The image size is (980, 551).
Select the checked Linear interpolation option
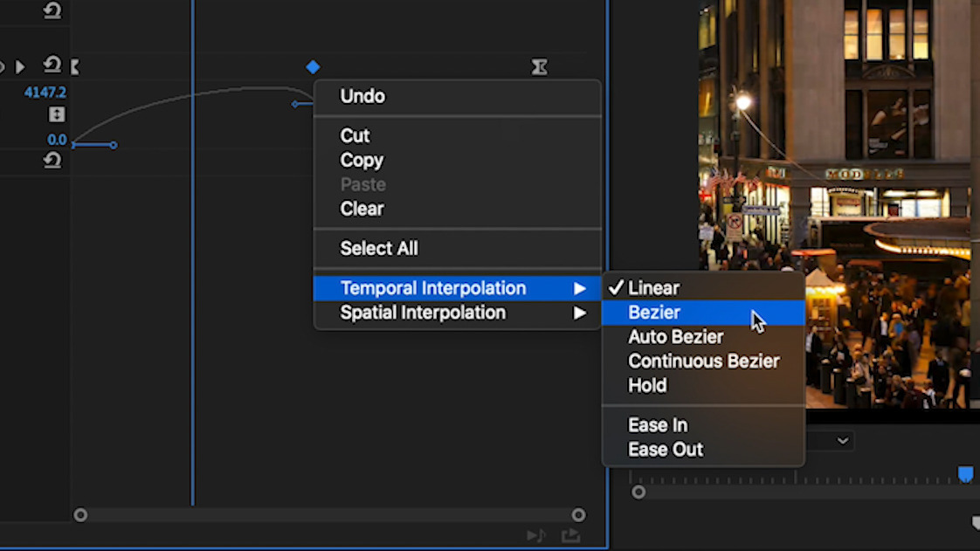(x=653, y=288)
